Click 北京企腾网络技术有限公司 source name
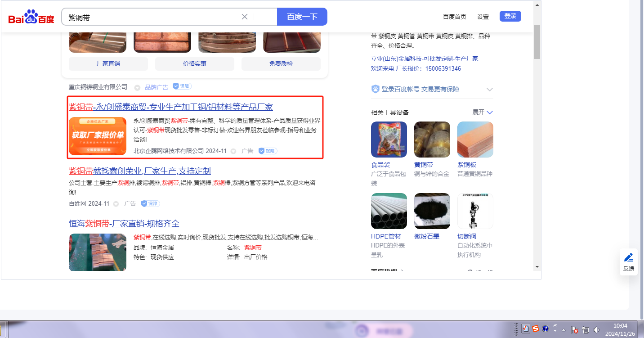The image size is (644, 338). (x=169, y=151)
